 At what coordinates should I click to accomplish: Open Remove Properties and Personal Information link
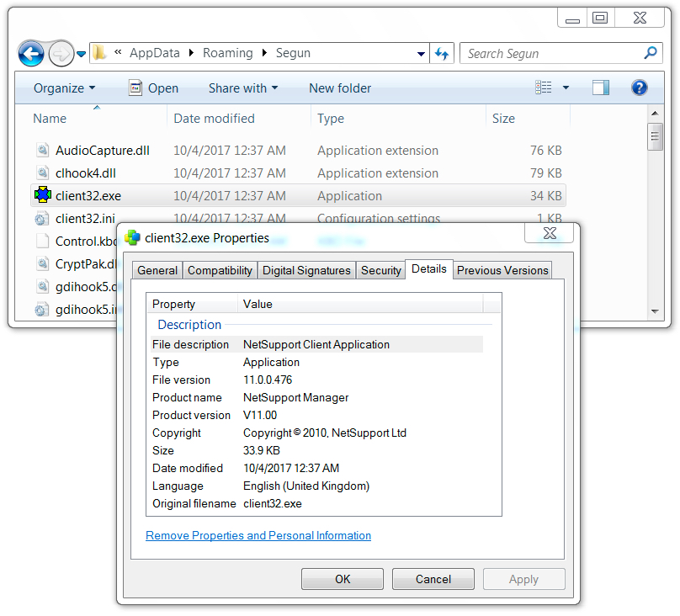(258, 536)
